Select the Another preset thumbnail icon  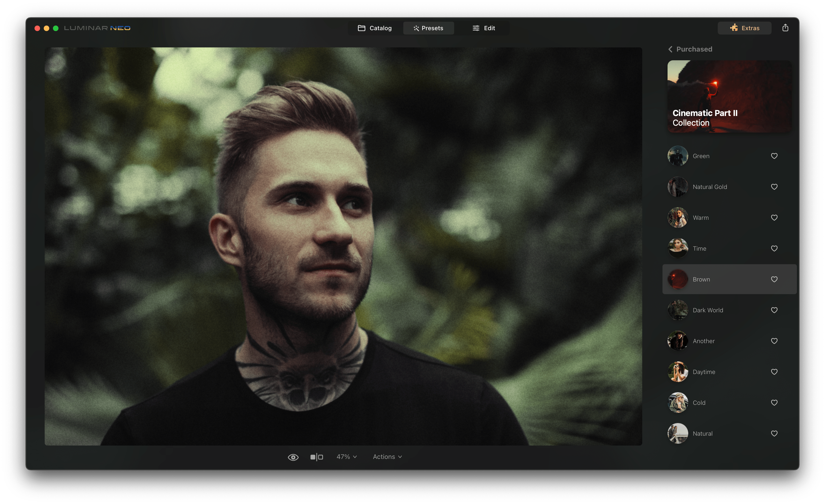pos(678,341)
